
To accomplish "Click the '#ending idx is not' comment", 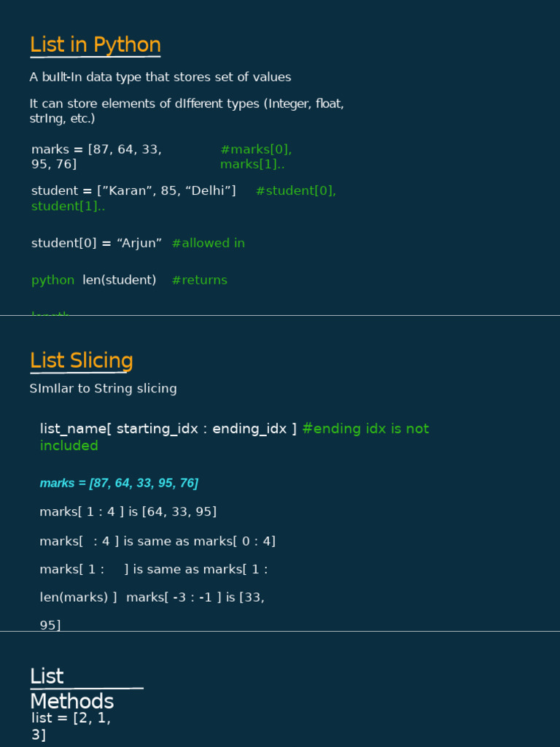I will 365,429.
